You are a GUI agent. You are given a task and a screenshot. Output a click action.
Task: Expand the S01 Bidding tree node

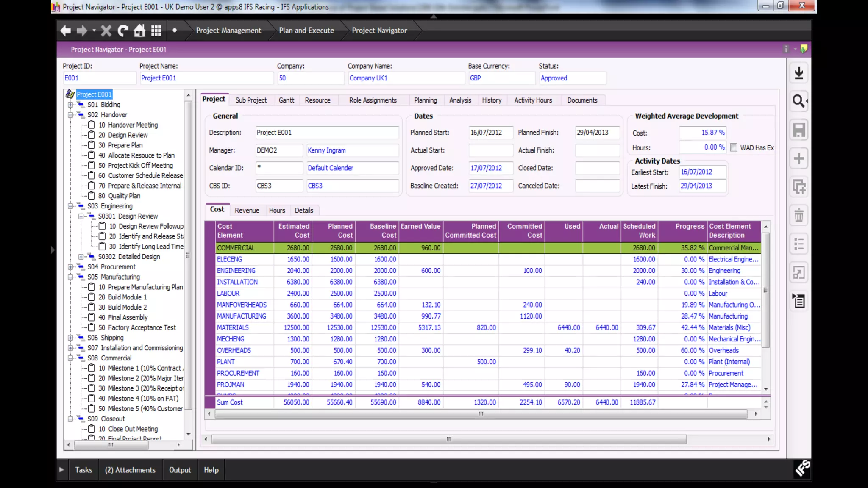pos(70,105)
